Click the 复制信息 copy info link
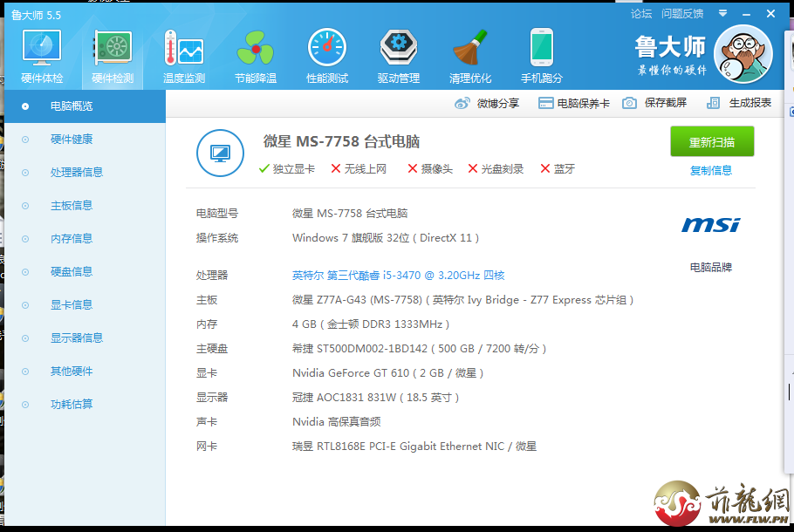The width and height of the screenshot is (794, 532). (x=711, y=171)
